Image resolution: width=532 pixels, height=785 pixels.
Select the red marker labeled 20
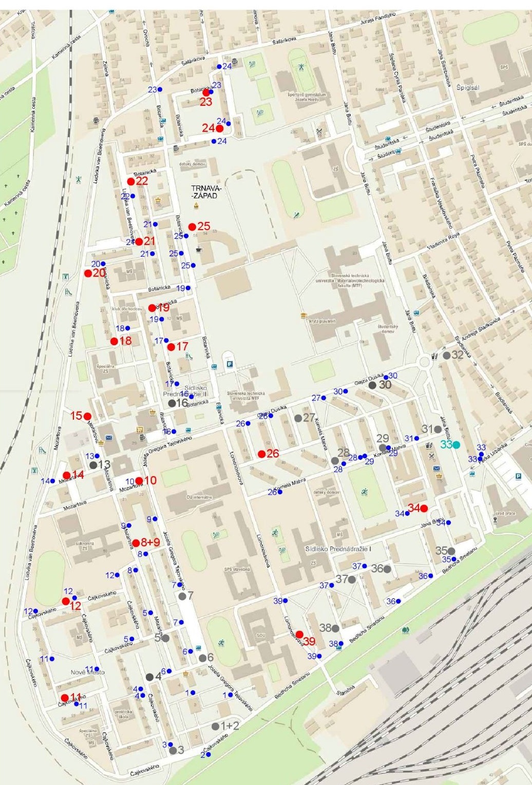tap(88, 273)
